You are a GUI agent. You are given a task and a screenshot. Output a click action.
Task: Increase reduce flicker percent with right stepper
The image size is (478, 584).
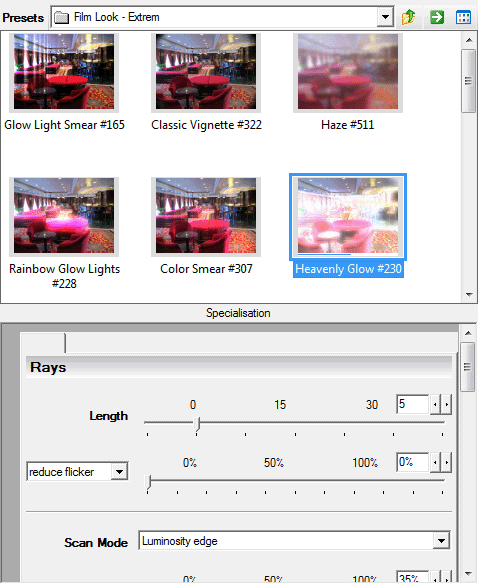(x=447, y=463)
